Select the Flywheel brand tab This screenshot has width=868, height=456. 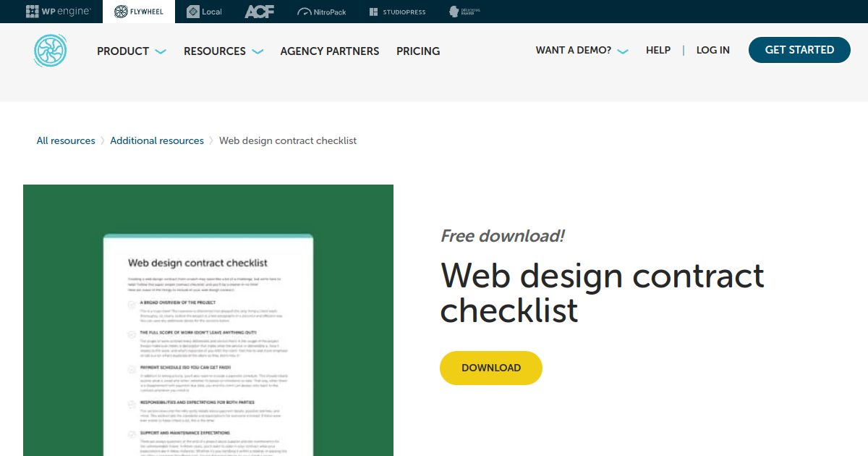click(x=139, y=12)
